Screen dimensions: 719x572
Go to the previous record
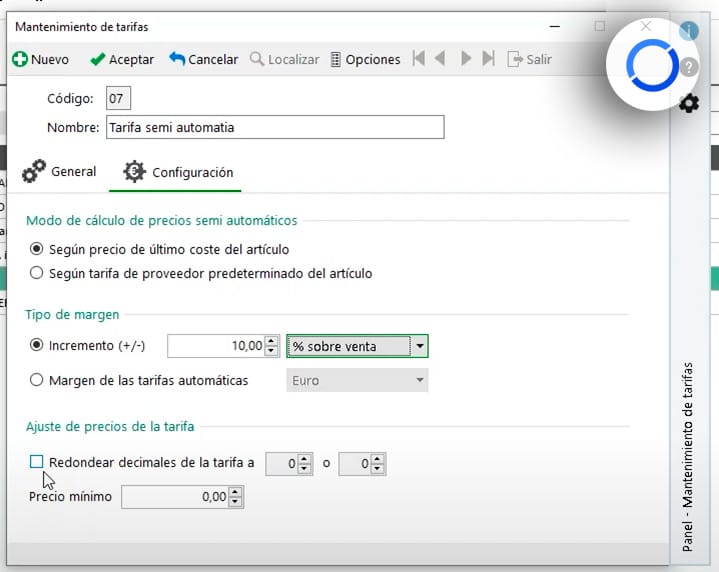pyautogui.click(x=440, y=59)
